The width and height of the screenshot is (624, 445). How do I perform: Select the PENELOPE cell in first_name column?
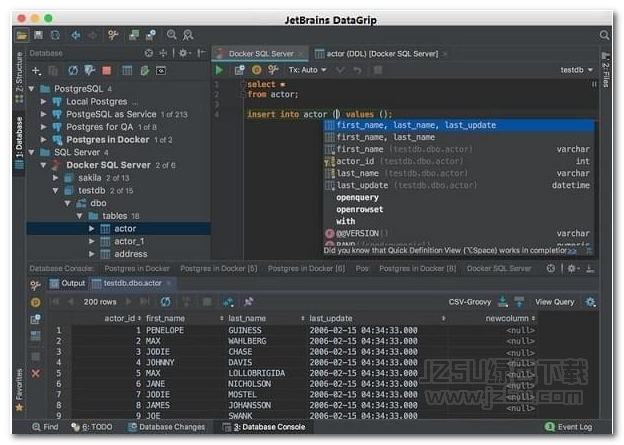click(x=184, y=330)
